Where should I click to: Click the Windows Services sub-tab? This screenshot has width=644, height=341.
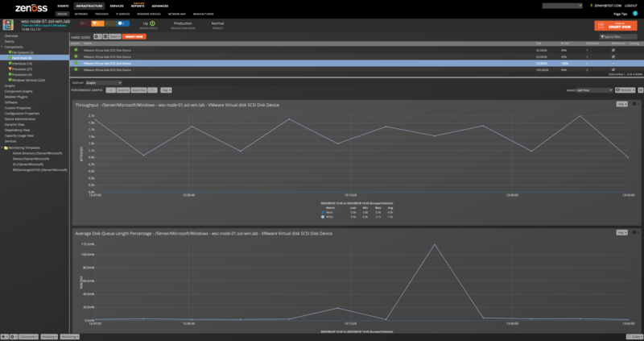click(x=149, y=14)
